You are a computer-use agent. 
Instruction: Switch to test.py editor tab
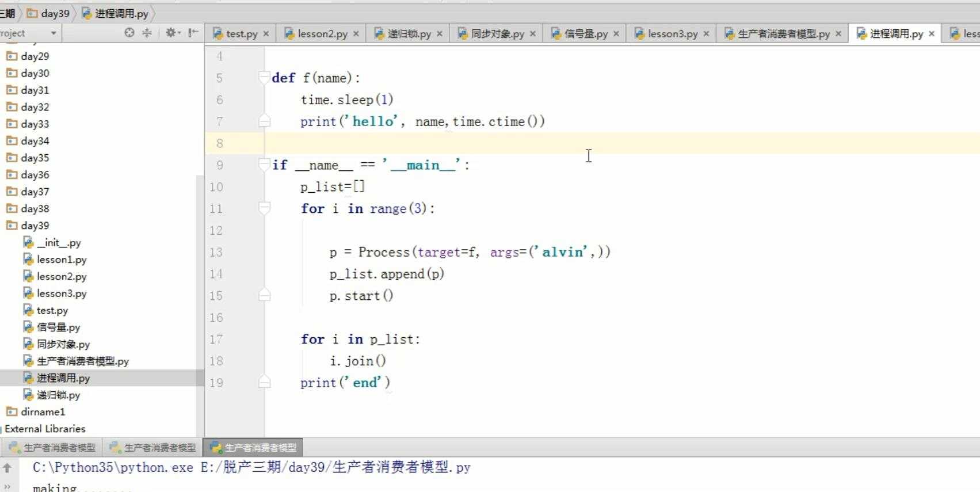coord(242,34)
